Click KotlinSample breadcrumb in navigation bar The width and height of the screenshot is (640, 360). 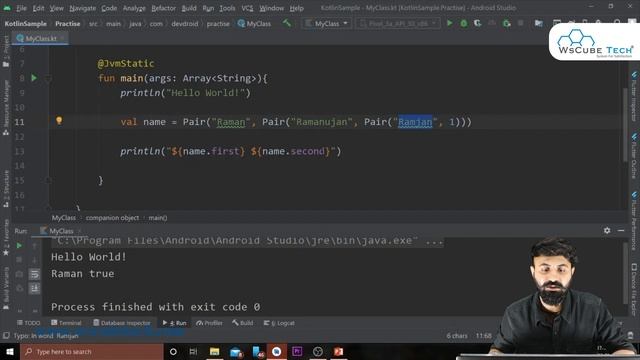point(25,24)
